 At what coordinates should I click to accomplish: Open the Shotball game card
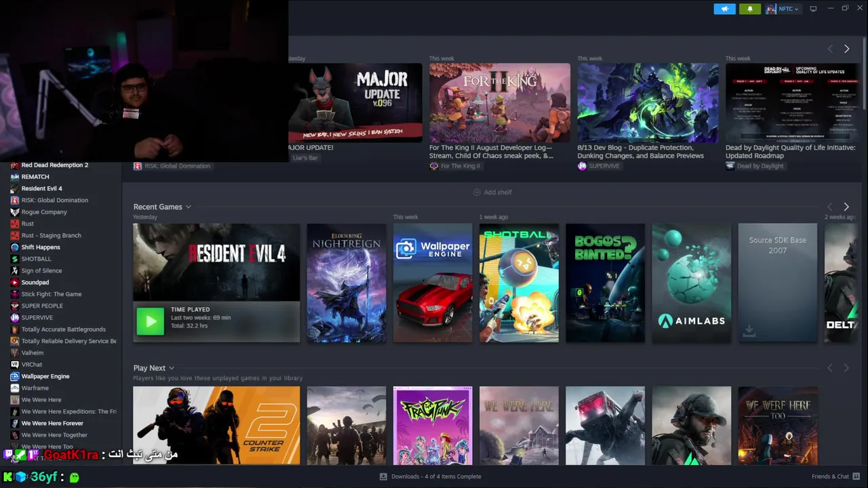519,283
